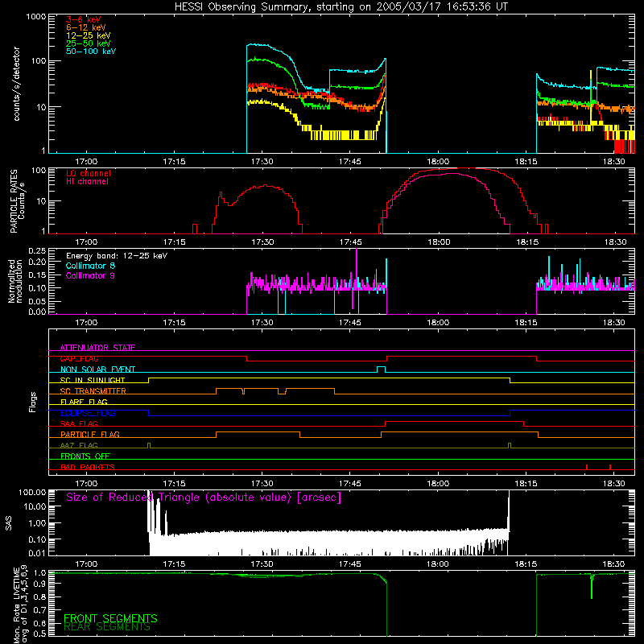Image resolution: width=644 pixels, height=644 pixels.
Task: Click the Size of Reduced Triangle label
Action: [204, 497]
